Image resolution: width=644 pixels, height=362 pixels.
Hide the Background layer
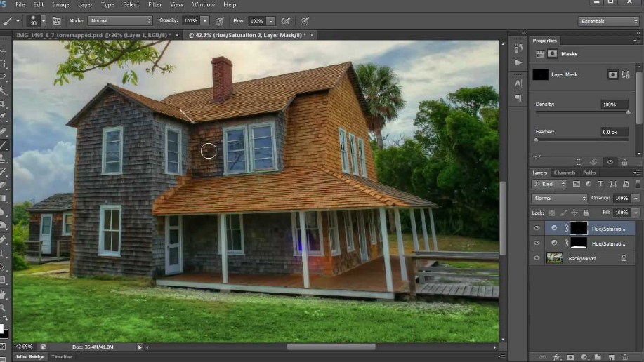(x=537, y=258)
